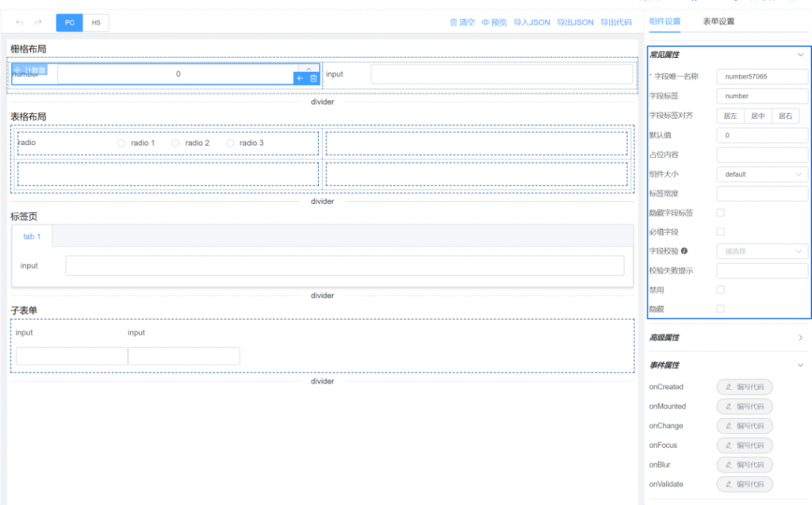Click the 清空 trash toolbar item
The image size is (812, 505).
click(x=462, y=22)
